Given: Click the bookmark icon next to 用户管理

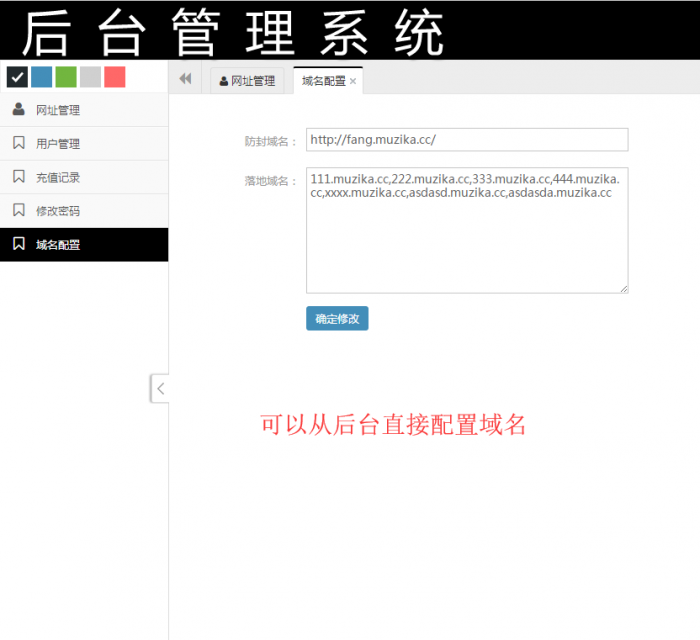Looking at the screenshot, I should (18, 143).
